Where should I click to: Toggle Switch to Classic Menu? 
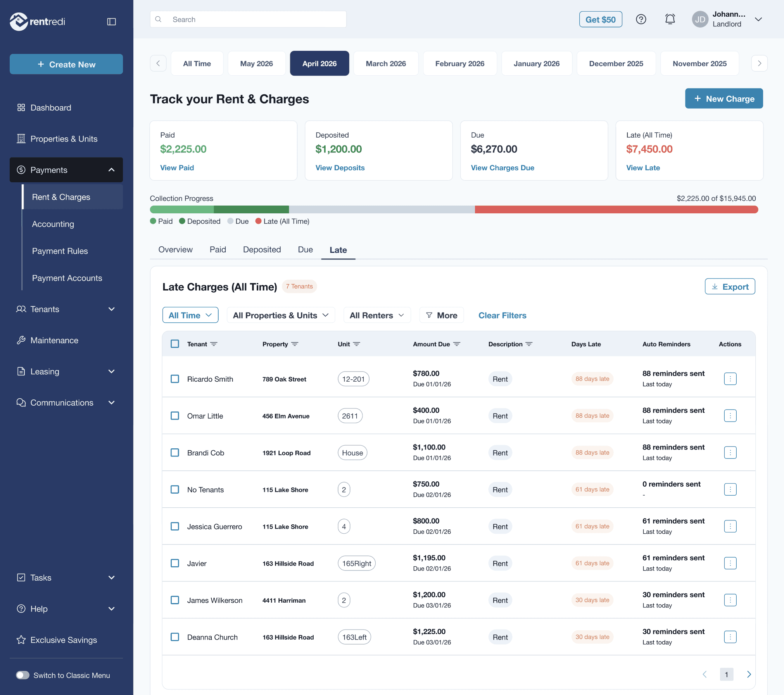(23, 675)
